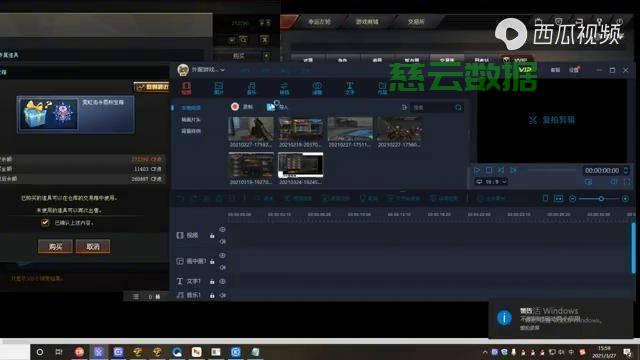Click the user avatar in editor title bar

pyautogui.click(x=183, y=70)
